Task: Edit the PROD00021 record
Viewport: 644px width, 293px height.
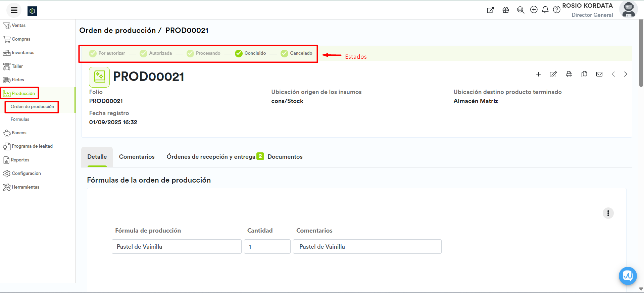Action: (x=553, y=74)
